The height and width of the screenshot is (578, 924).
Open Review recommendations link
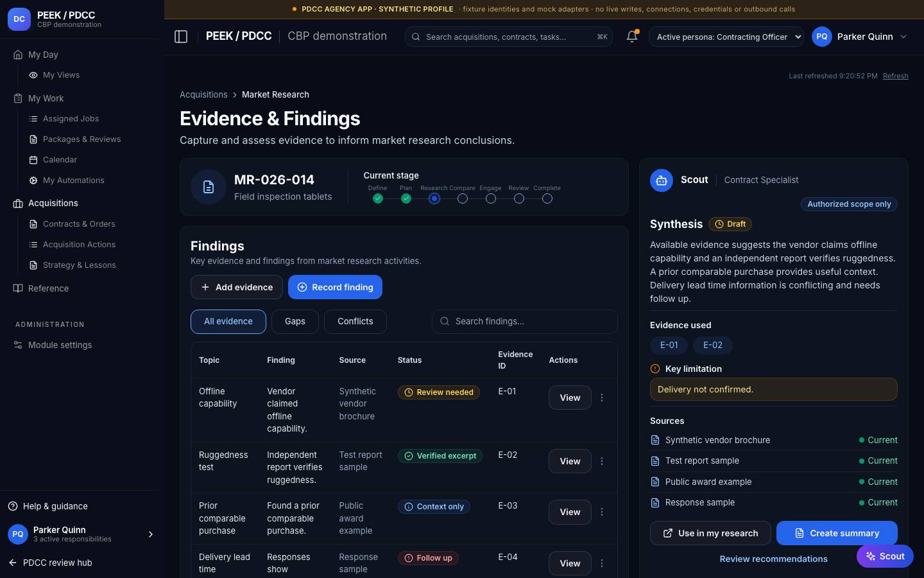click(x=774, y=559)
